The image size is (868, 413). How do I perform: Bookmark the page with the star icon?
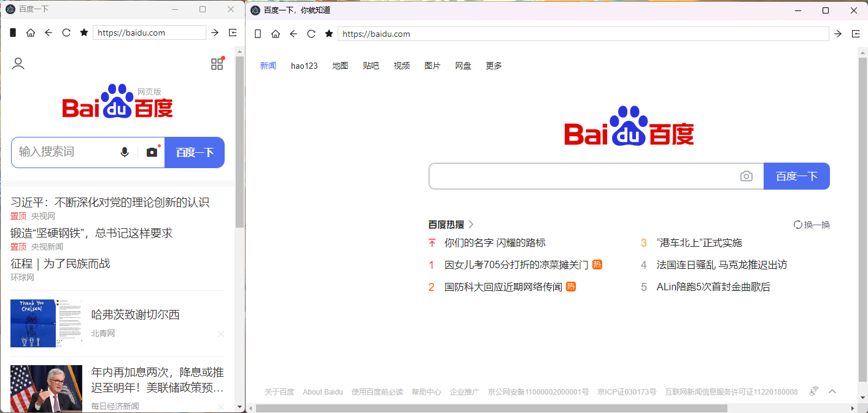pyautogui.click(x=329, y=34)
